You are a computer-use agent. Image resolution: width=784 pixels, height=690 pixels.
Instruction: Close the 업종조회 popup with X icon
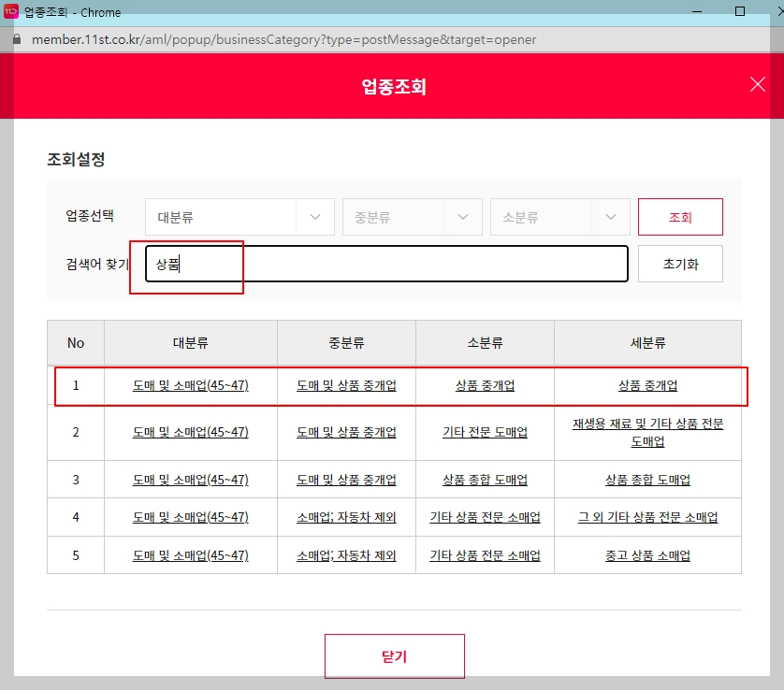(758, 84)
